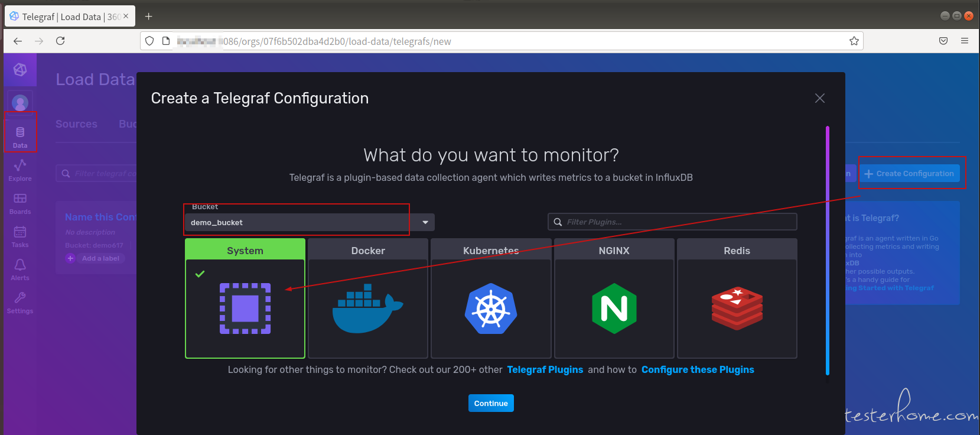Click the dialog's vertical scrollbar

[828, 251]
